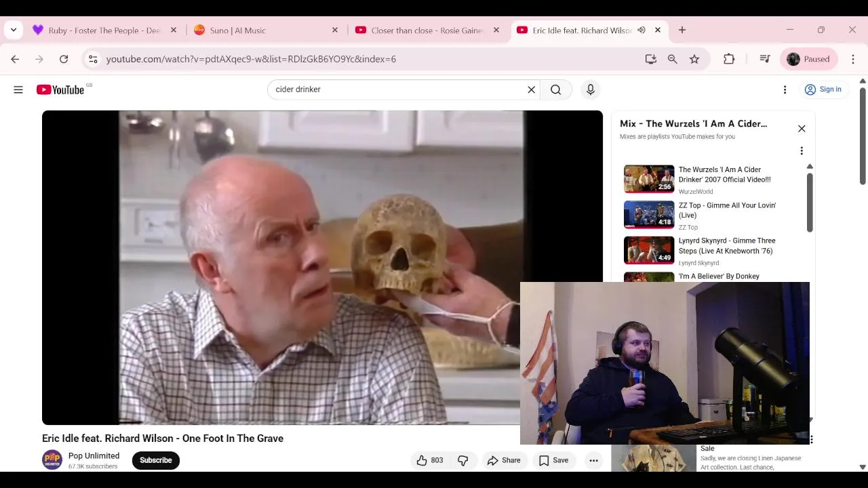Search with your voice microphone
868x488 pixels.
pyautogui.click(x=591, y=89)
